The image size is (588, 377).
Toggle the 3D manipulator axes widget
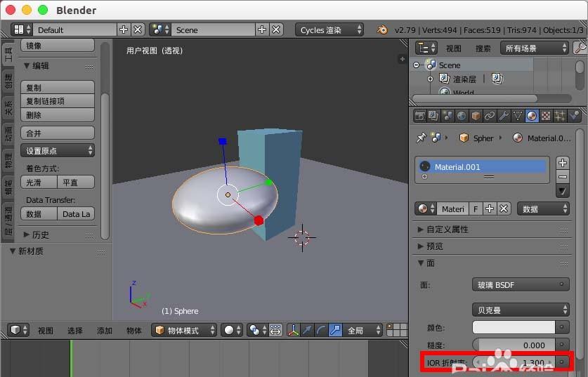point(293,330)
